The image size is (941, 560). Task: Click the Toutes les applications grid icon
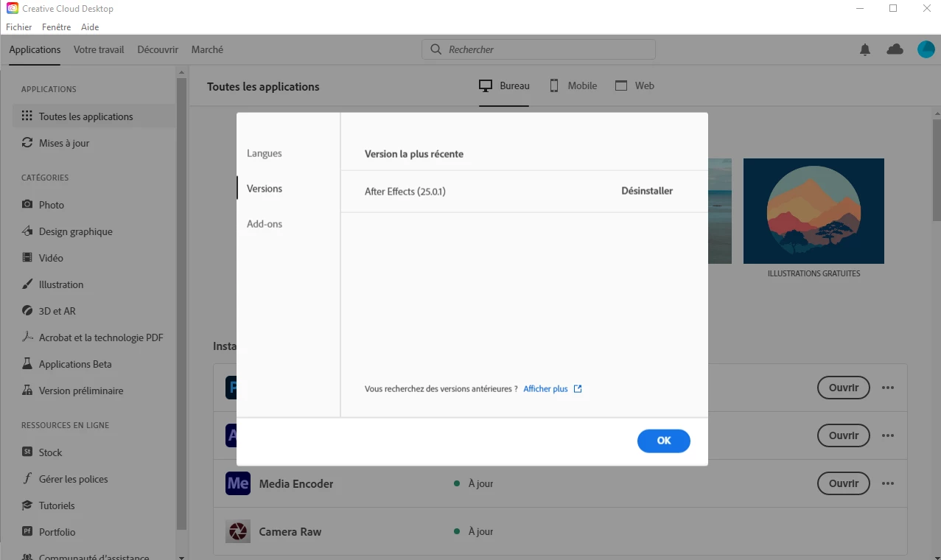click(x=27, y=116)
